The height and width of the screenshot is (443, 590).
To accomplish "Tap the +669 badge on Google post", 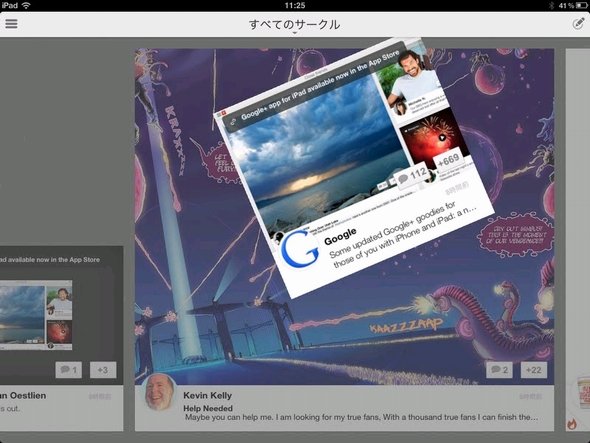I will coord(449,160).
